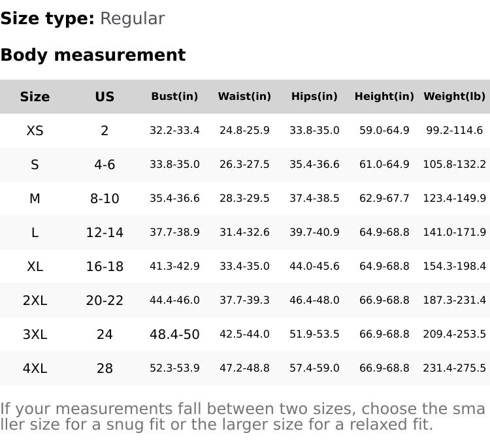Image resolution: width=490 pixels, height=448 pixels.
Task: Select the 48.4-50 bust measurement cell
Action: pyautogui.click(x=174, y=334)
